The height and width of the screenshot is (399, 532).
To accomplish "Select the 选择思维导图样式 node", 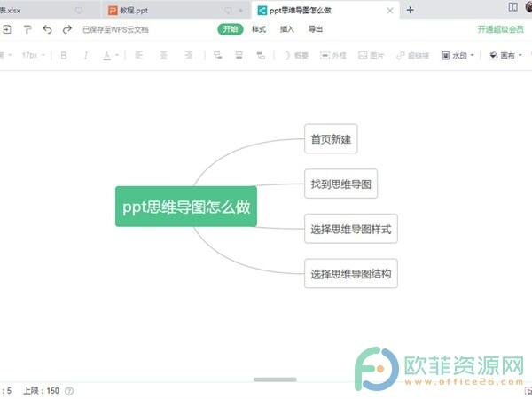I will click(x=351, y=229).
